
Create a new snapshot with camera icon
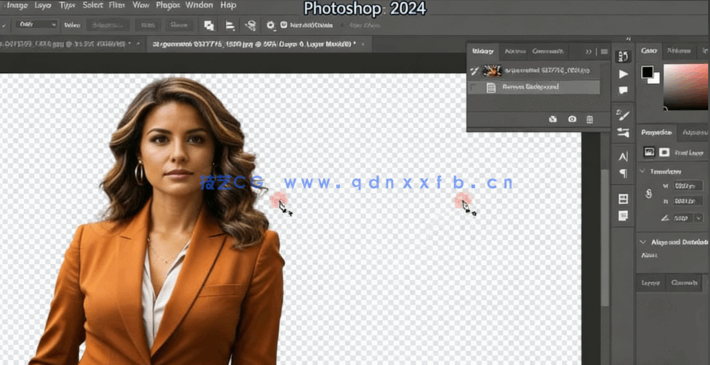point(572,119)
